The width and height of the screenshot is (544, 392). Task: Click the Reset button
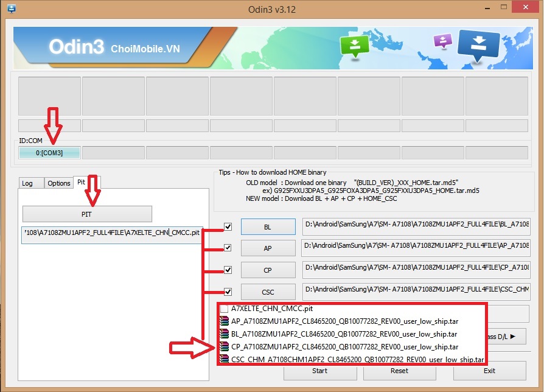click(399, 371)
